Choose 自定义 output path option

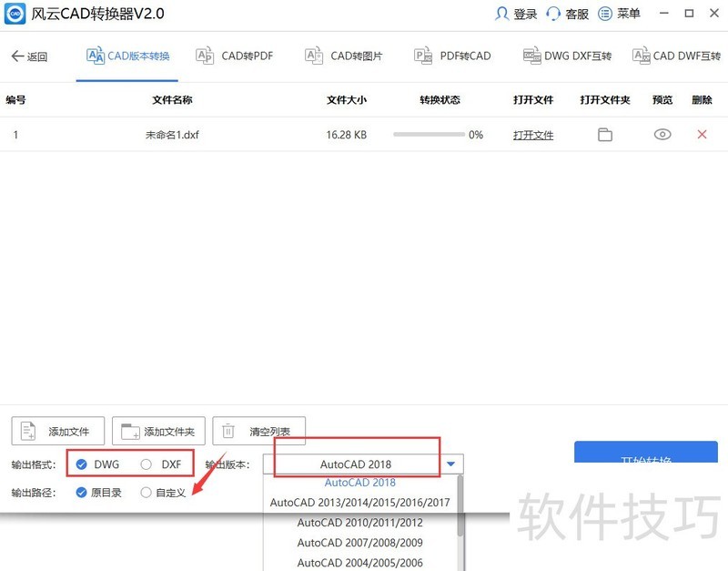point(147,493)
